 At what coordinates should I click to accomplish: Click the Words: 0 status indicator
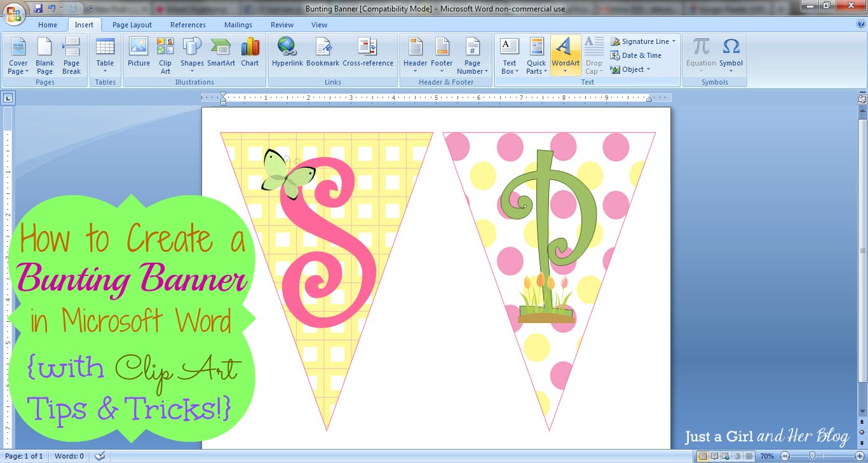[69, 456]
